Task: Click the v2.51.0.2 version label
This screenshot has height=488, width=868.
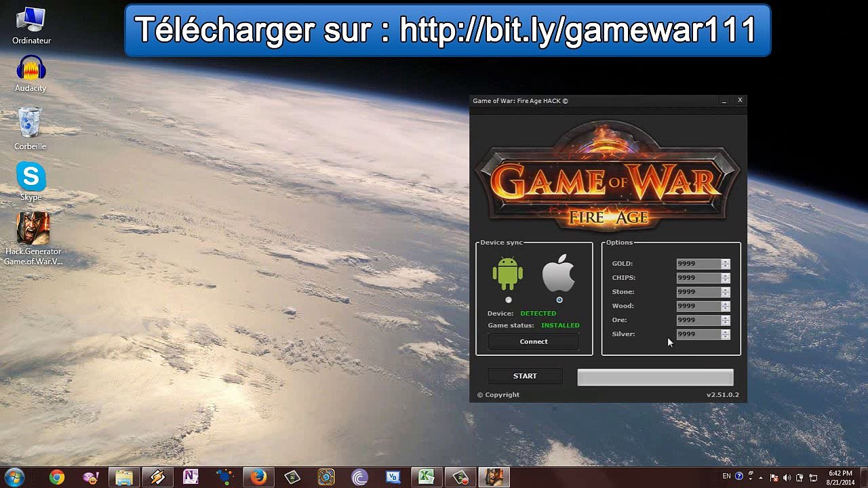Action: point(723,394)
